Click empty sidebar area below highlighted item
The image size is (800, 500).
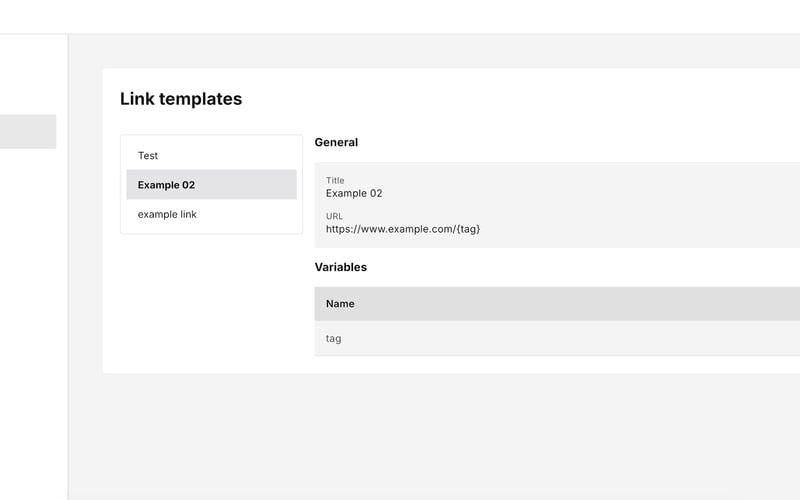coord(30,300)
